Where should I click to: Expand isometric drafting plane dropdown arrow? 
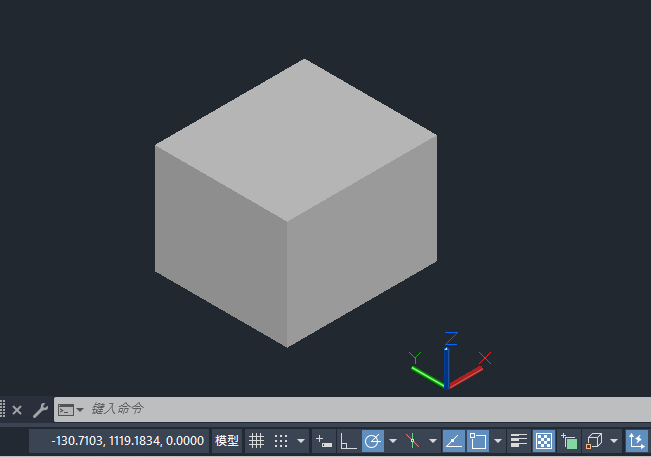(x=433, y=441)
